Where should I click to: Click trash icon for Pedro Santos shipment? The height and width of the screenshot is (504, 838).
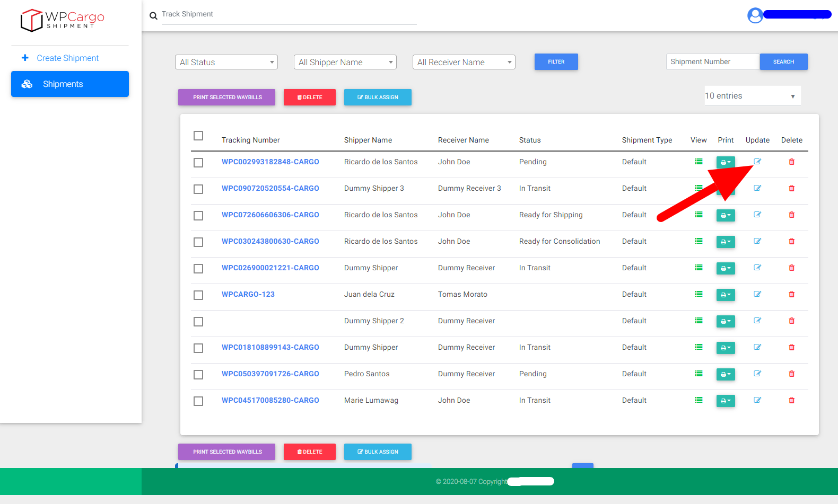[791, 374]
